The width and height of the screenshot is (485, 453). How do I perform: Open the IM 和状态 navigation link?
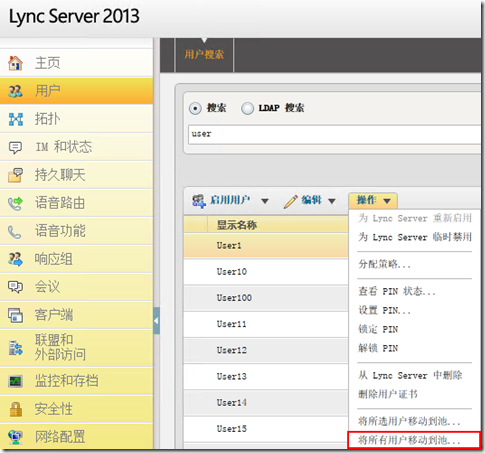(64, 147)
